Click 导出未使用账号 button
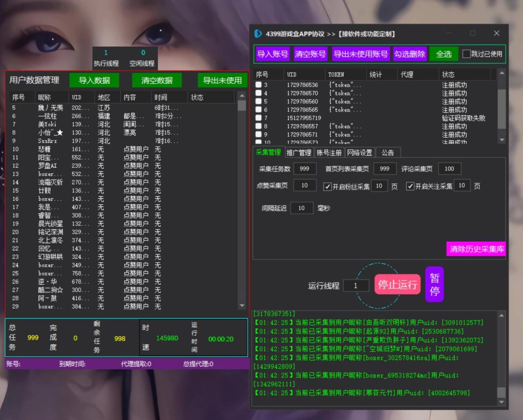The image size is (523, 420). [x=361, y=54]
